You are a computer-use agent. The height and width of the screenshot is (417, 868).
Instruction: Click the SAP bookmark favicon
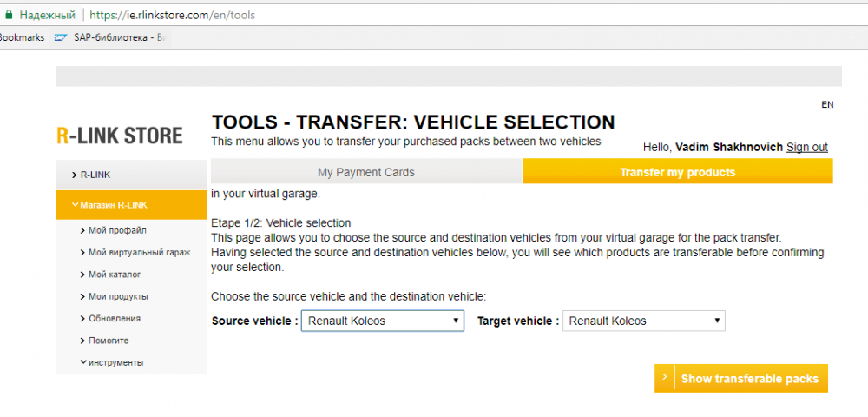(61, 37)
